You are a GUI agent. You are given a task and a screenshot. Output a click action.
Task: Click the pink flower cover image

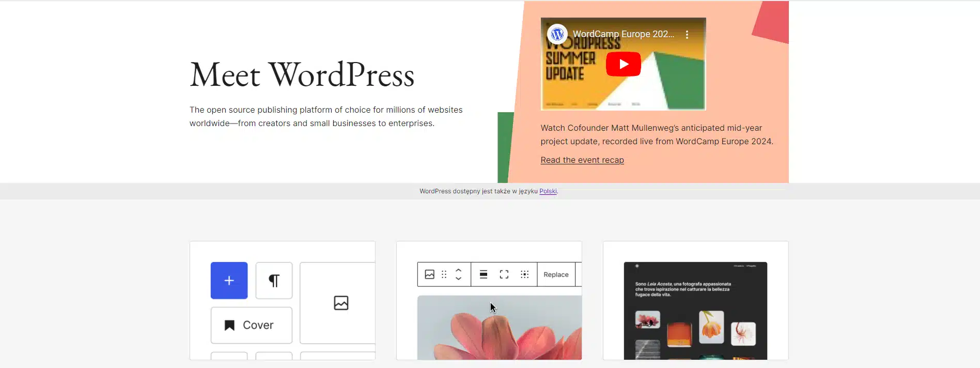(500, 328)
